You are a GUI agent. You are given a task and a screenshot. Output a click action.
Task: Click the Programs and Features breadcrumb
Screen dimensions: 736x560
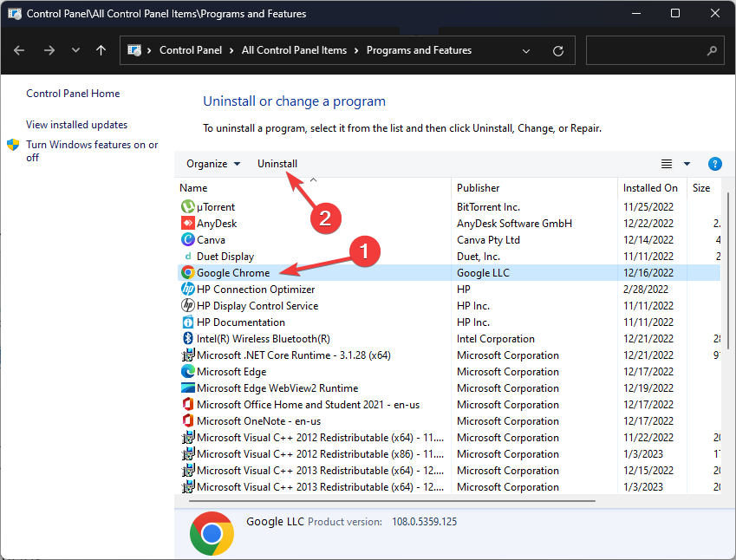419,50
